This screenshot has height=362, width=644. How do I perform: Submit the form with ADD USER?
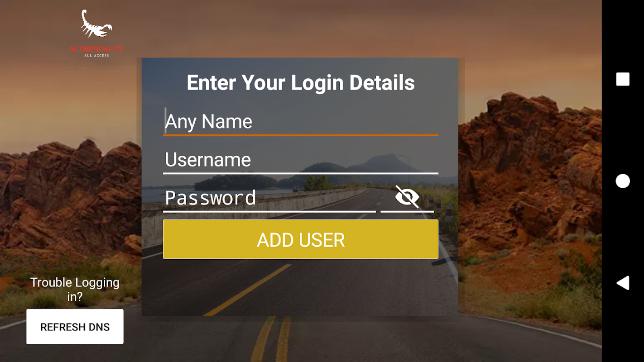coord(301,239)
